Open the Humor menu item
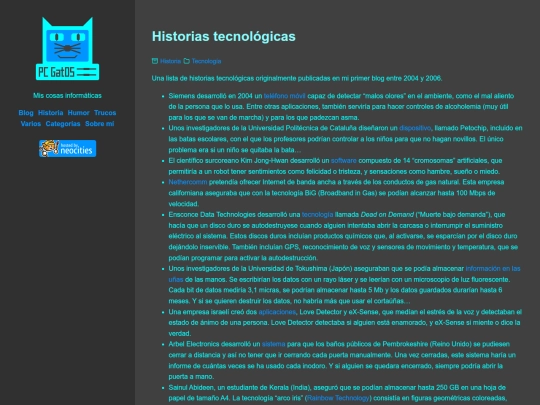Screen dimensions: 540x405 (x=79, y=113)
